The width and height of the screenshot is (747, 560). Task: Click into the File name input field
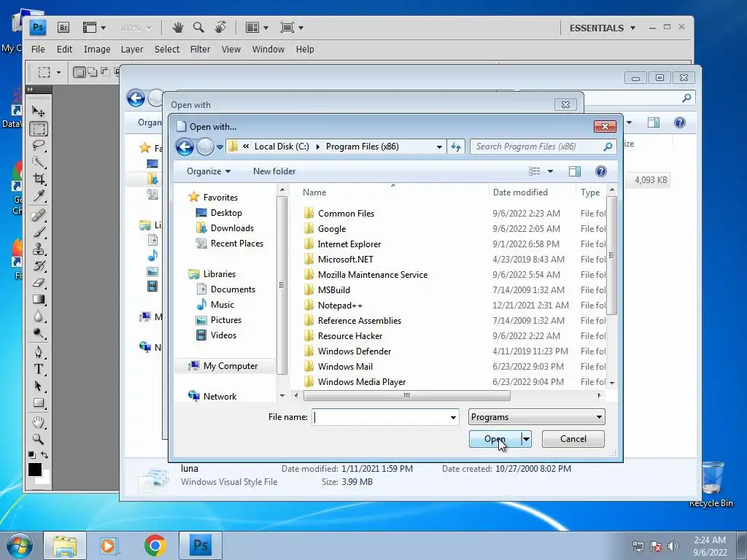pos(379,418)
